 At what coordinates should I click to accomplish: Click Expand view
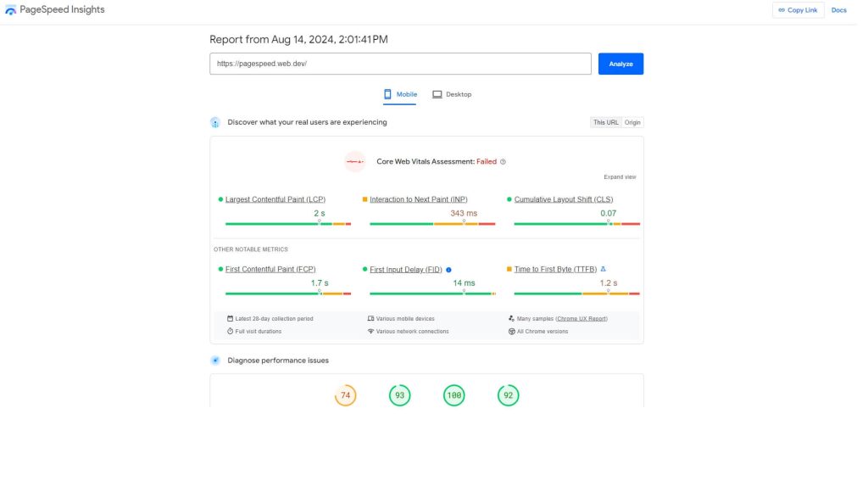pos(620,176)
